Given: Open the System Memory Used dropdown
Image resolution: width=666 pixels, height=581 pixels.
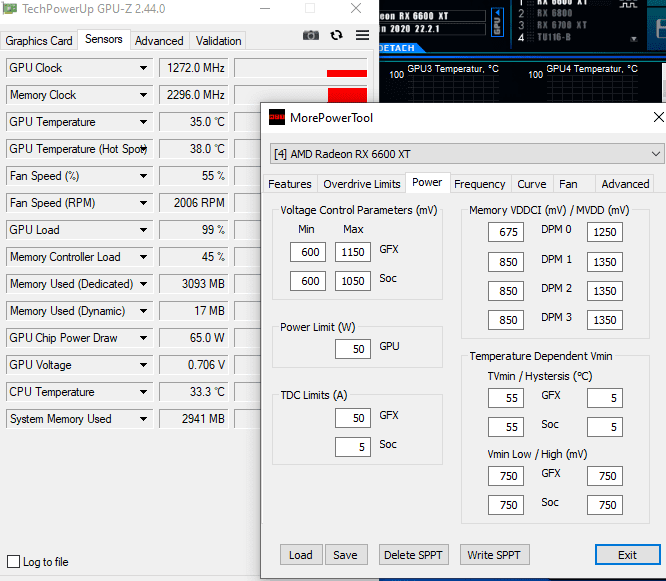Looking at the screenshot, I should [x=144, y=419].
